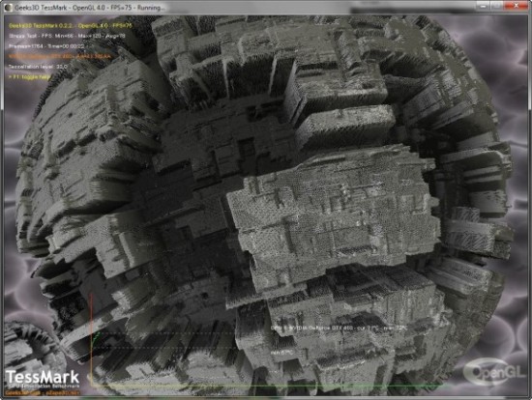Click the yellow TessMark 0.2.2 OpenGL 4.0 header
This screenshot has width=532, height=400.
71,25
